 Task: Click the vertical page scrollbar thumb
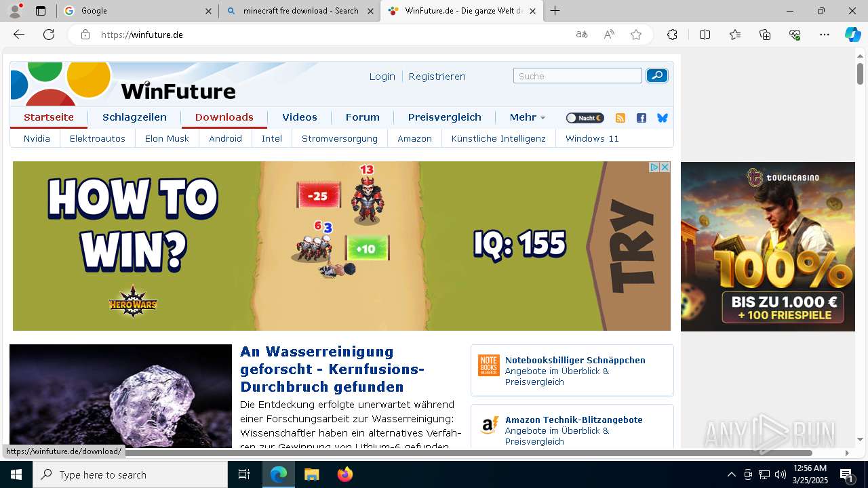860,73
